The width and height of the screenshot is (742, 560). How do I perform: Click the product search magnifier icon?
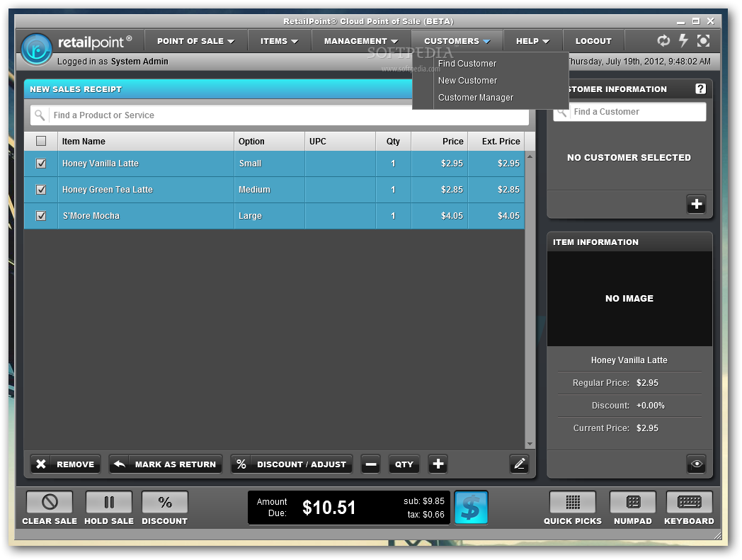pos(40,115)
